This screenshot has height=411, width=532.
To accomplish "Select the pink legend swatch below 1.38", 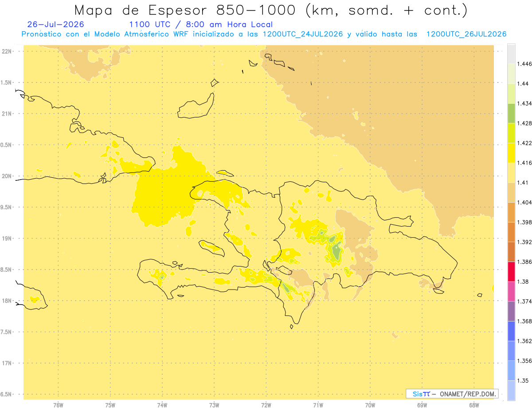I will click(x=511, y=291).
